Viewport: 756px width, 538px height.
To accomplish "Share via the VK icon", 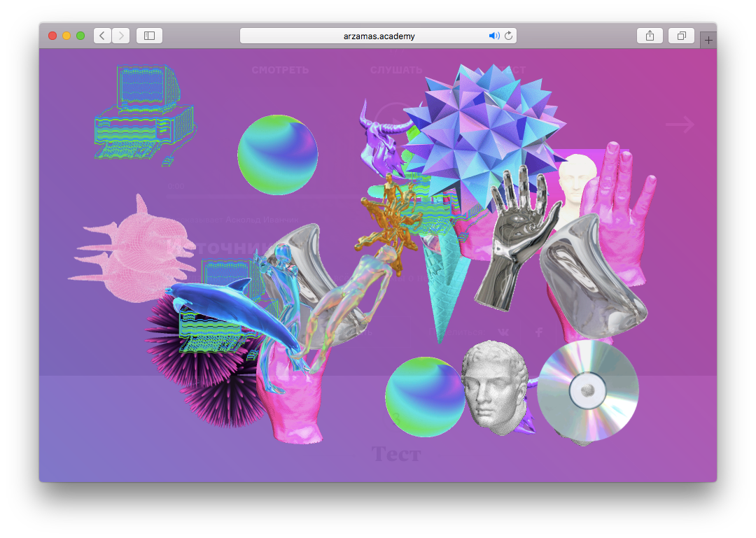I will point(504,332).
